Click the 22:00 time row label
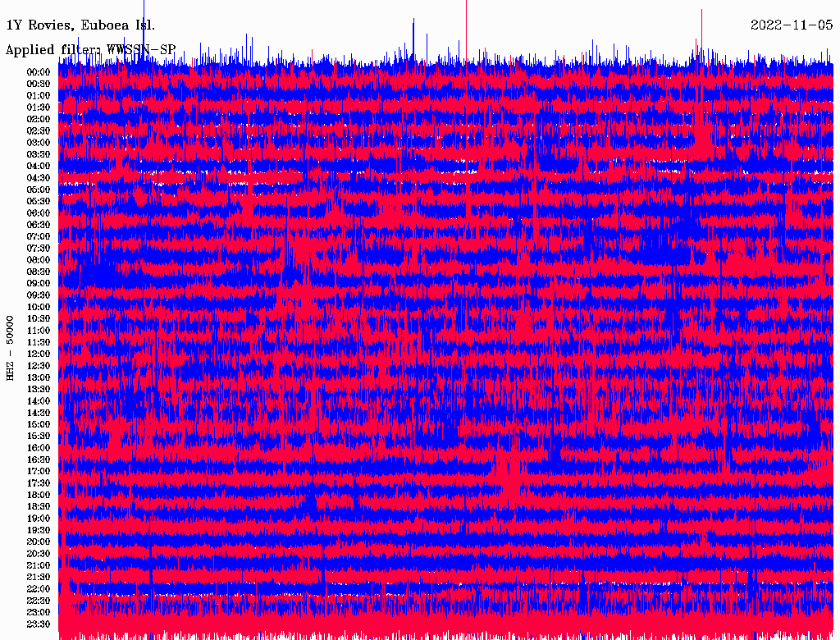The image size is (840, 640). [x=39, y=589]
